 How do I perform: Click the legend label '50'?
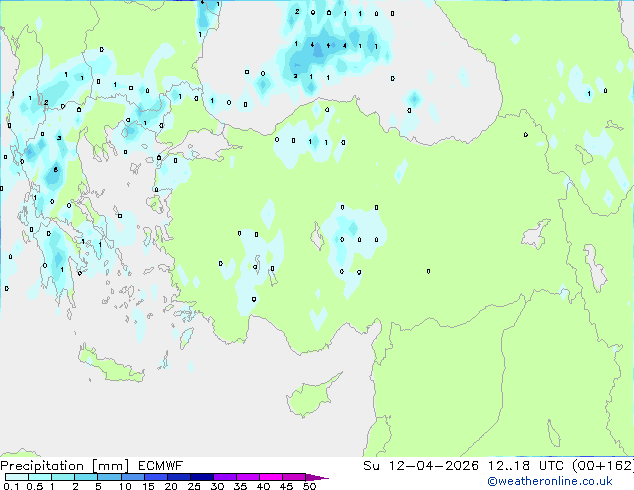coord(309,486)
